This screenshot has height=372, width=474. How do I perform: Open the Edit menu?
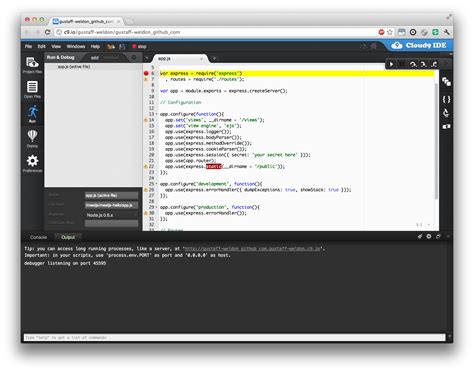(x=41, y=46)
